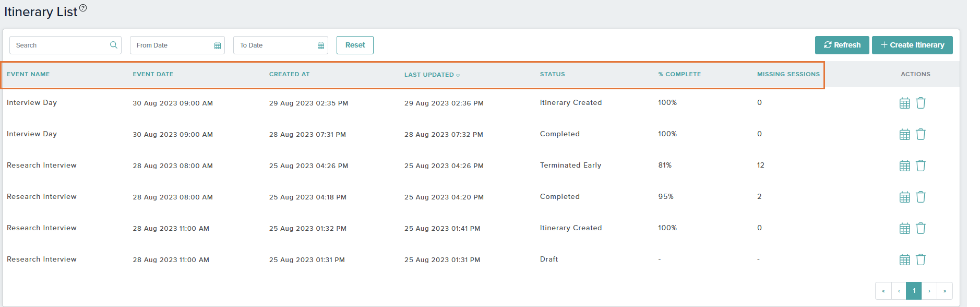Viewport: 980px width, 307px height.
Task: Click '28 Aug 2023 07:32 PM' updated cell
Action: tap(444, 135)
